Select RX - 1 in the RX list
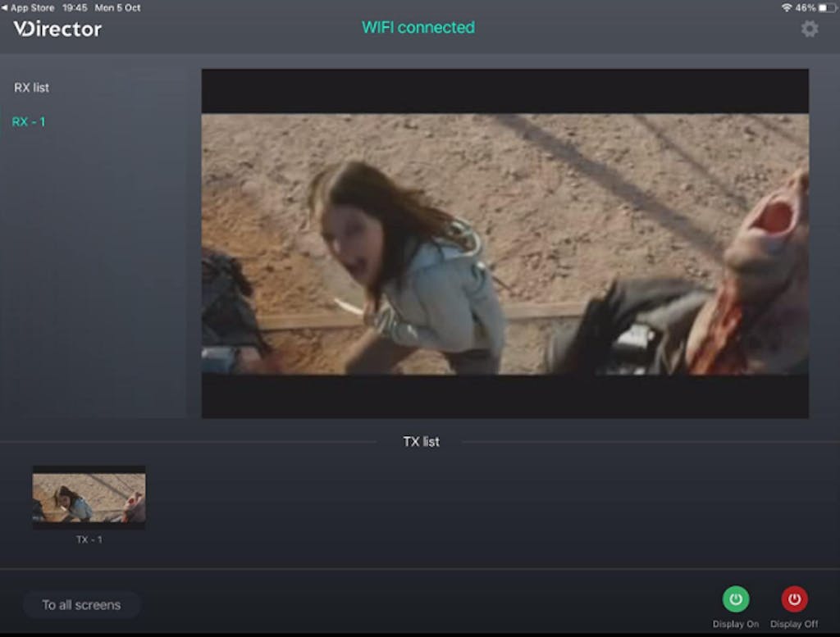 pyautogui.click(x=29, y=122)
